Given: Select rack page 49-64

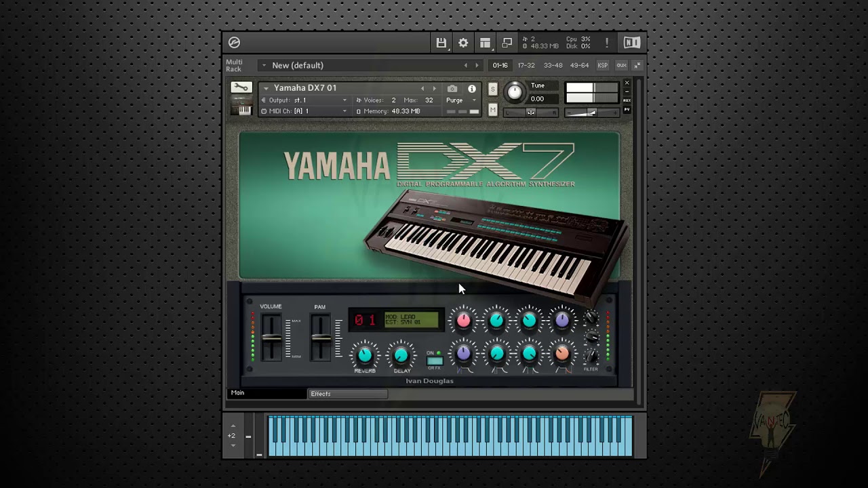Looking at the screenshot, I should pos(580,66).
